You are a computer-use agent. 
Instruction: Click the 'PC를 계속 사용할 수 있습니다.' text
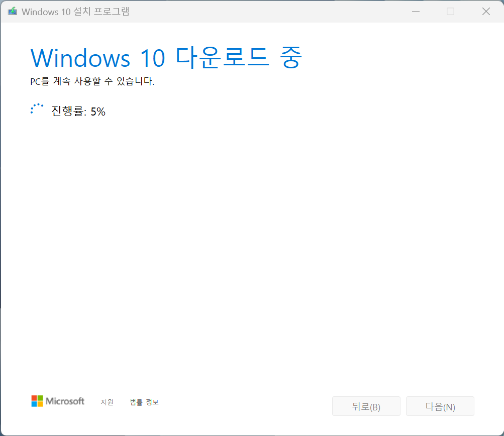point(92,81)
